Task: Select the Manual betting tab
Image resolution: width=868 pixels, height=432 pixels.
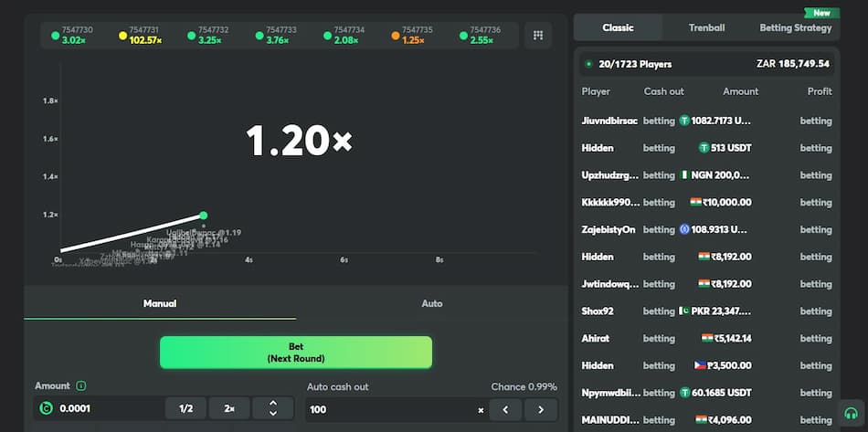Action: pos(160,303)
